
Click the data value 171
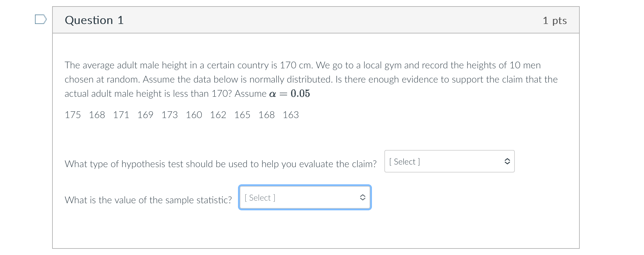tap(121, 115)
